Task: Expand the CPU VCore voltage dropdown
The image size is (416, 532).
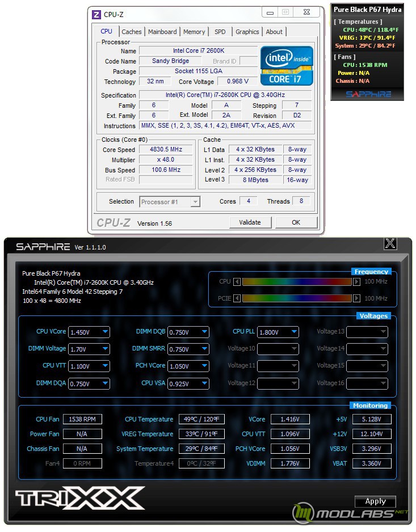Action: [x=89, y=332]
